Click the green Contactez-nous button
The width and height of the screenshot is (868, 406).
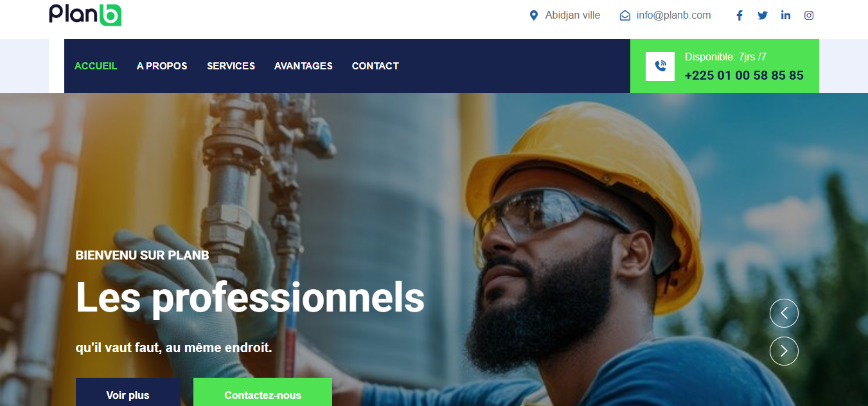[x=263, y=392]
